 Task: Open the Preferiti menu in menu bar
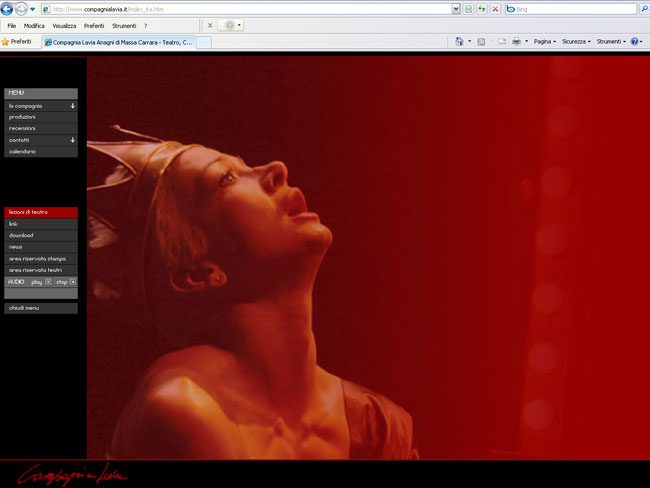point(94,26)
